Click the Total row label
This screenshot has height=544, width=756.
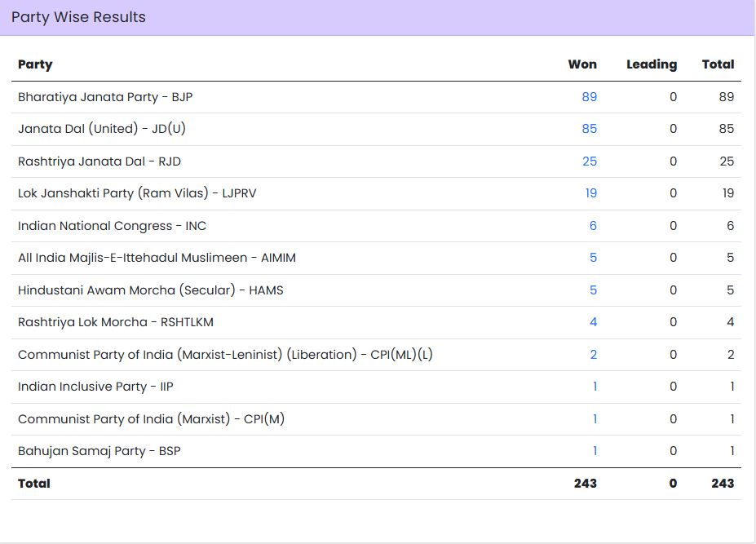click(x=33, y=483)
